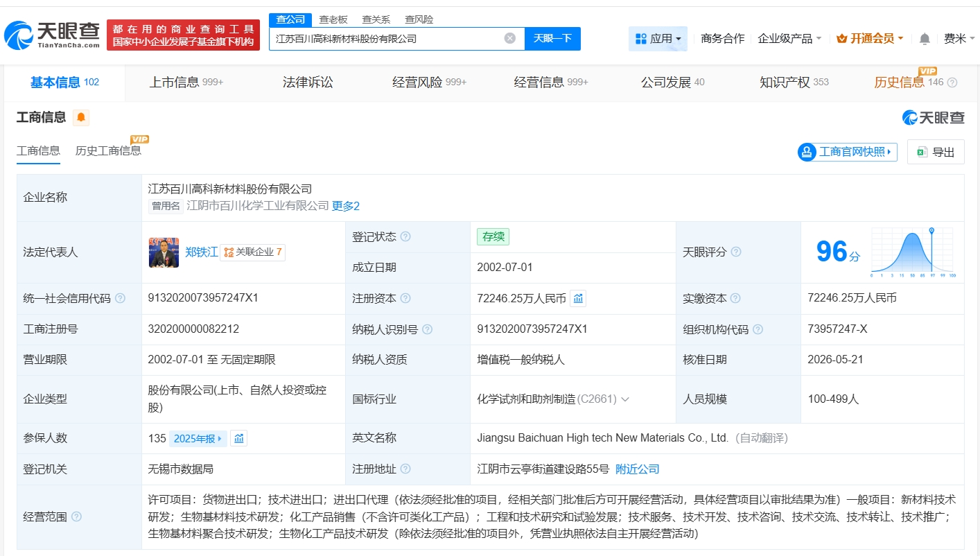The image size is (980, 556).
Task: Switch to 查老板 search tab
Action: (333, 19)
